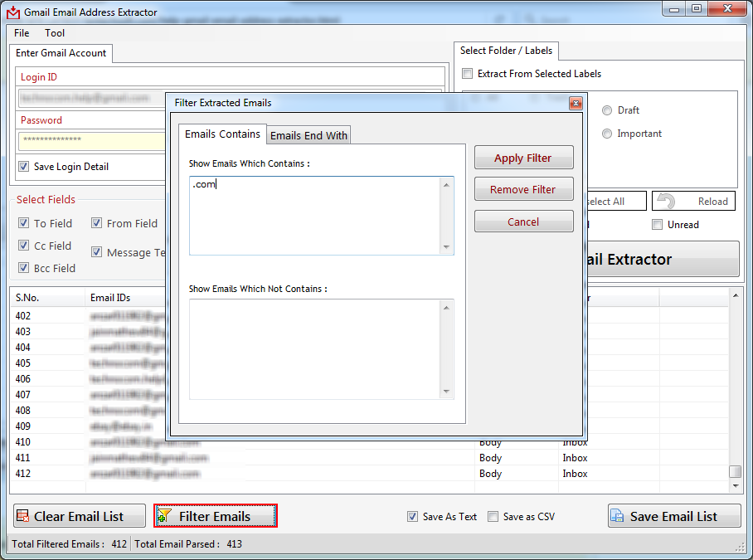Select the Select Folder / Labels tab

pos(506,51)
